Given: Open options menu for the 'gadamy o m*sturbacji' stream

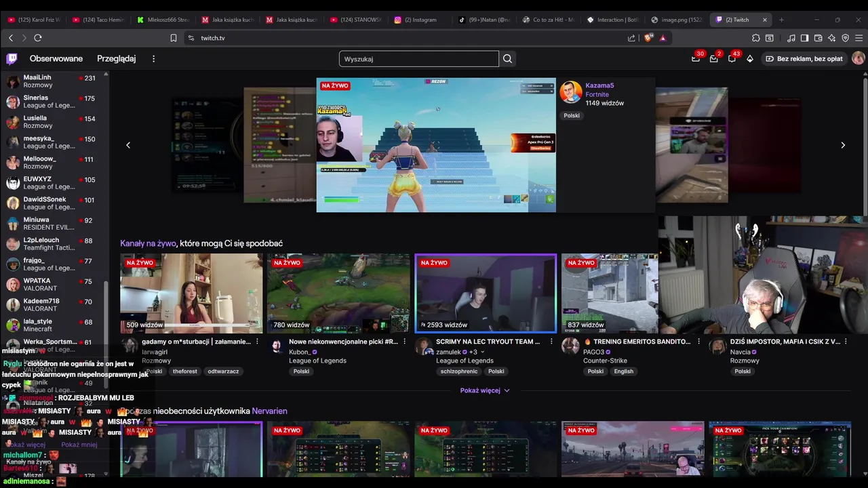Looking at the screenshot, I should tap(257, 342).
